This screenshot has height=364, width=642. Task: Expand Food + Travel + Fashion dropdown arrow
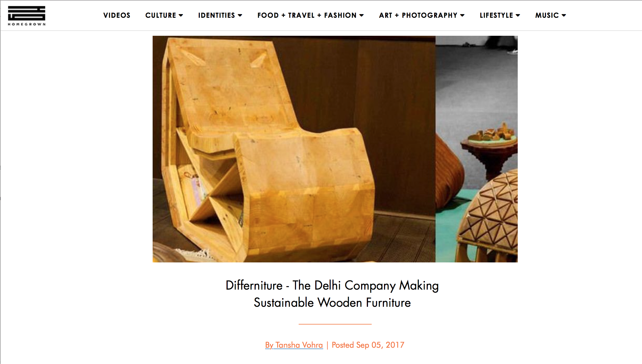pyautogui.click(x=361, y=15)
